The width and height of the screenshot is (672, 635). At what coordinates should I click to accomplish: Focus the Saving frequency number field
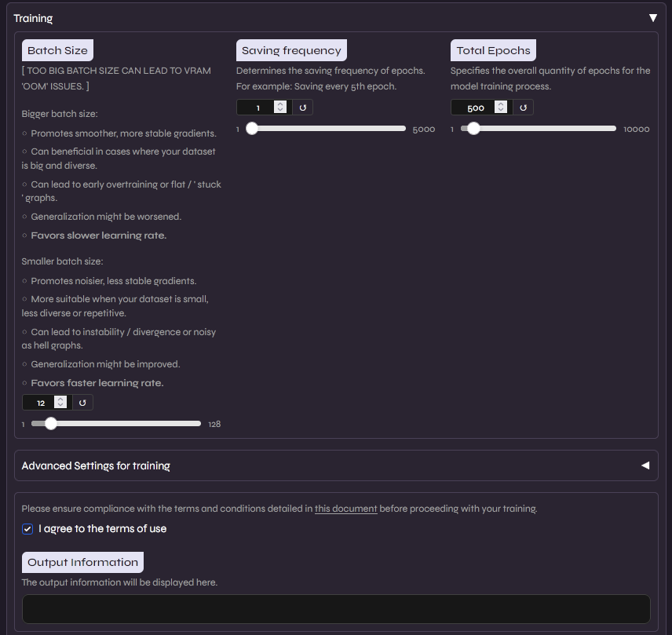[x=256, y=108]
